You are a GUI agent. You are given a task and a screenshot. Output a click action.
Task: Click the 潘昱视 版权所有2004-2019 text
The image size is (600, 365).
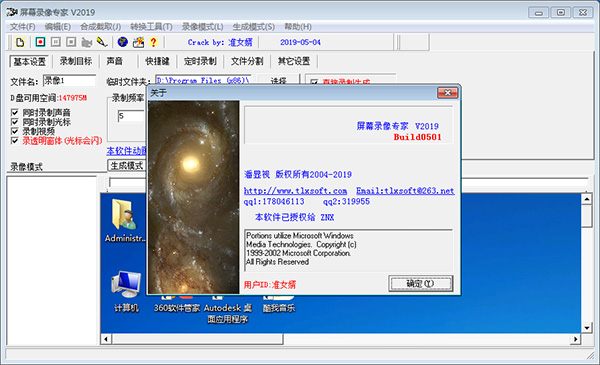coord(298,174)
